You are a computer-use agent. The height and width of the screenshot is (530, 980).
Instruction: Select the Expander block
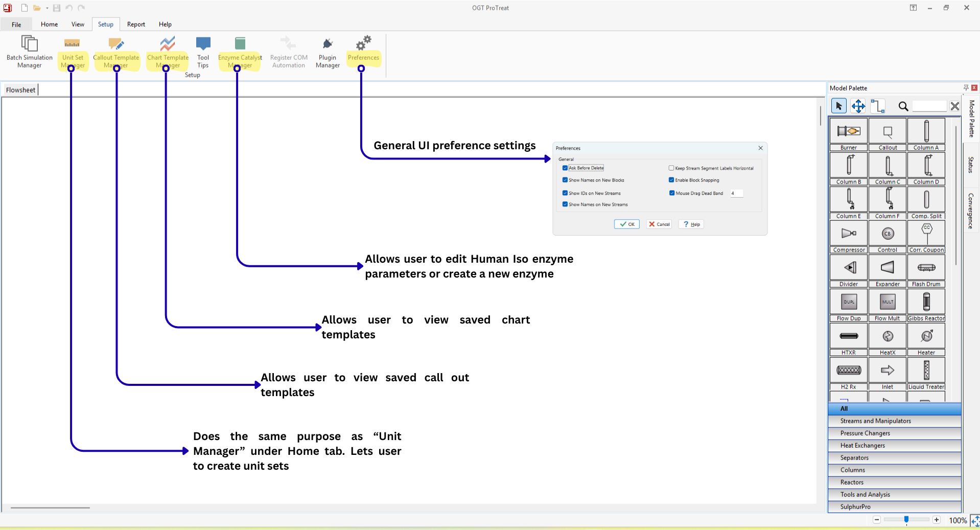(888, 271)
